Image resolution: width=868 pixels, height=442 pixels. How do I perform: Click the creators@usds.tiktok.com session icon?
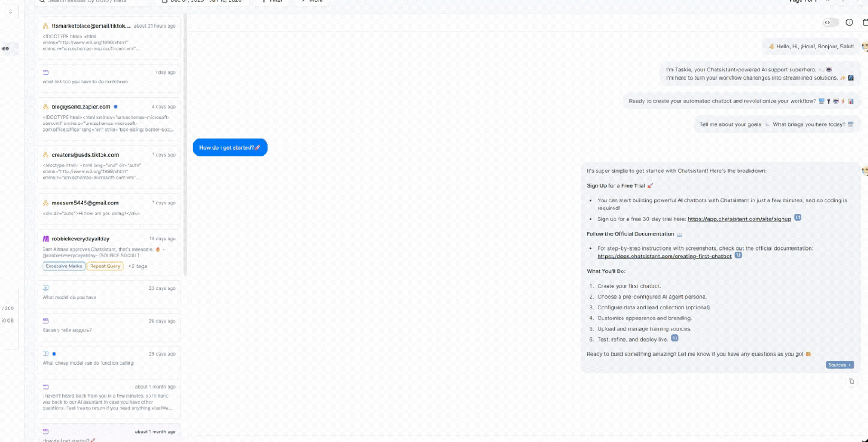[46, 155]
